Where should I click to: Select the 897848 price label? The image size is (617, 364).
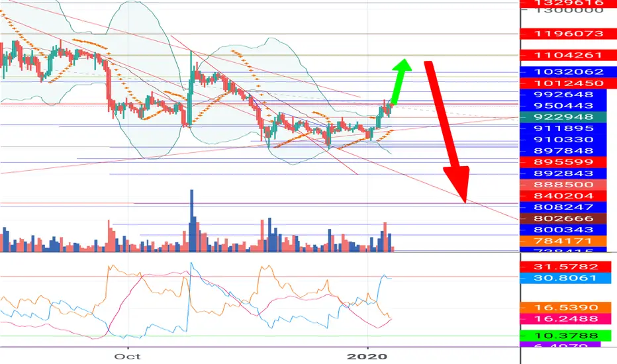[x=563, y=151]
